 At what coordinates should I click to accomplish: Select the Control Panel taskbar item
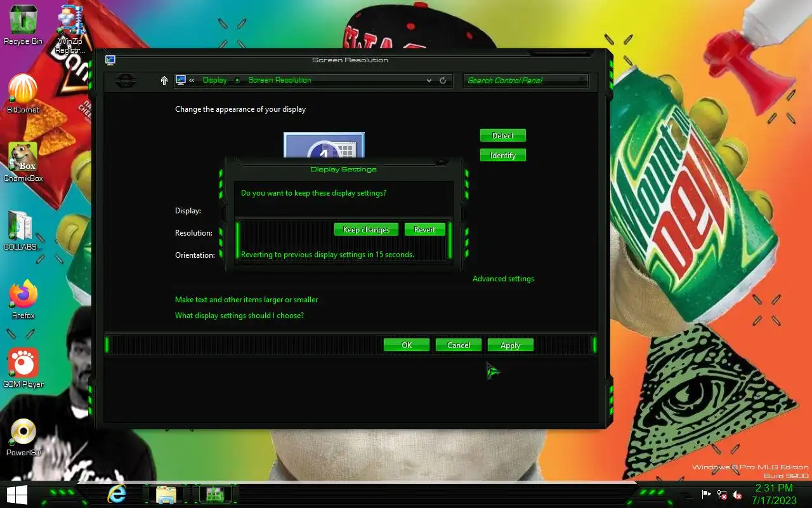(x=214, y=494)
